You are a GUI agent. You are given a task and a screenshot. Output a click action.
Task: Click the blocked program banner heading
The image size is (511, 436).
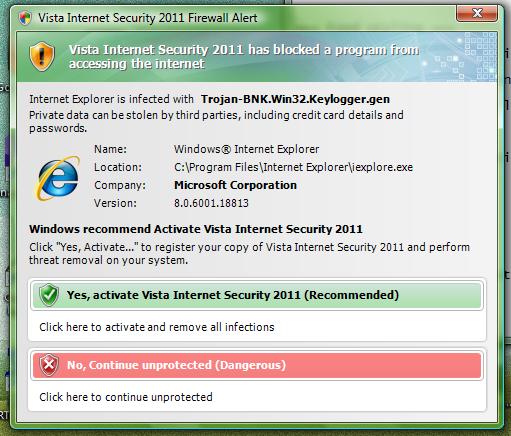[x=244, y=56]
